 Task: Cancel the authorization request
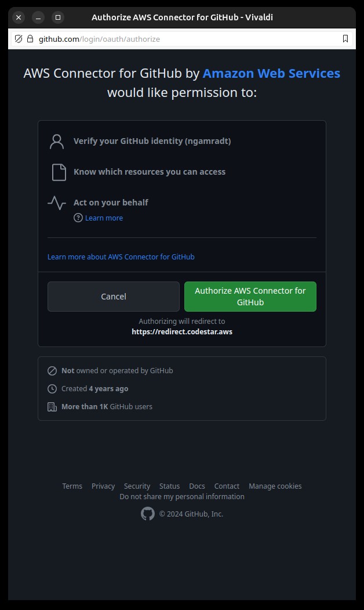114,297
